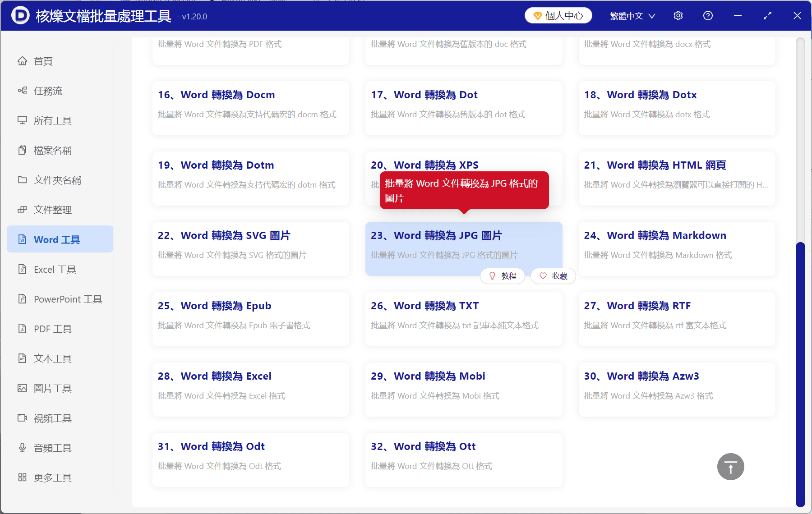Click the 圖片工具 picture icon
Image resolution: width=812 pixels, height=514 pixels.
pos(22,388)
